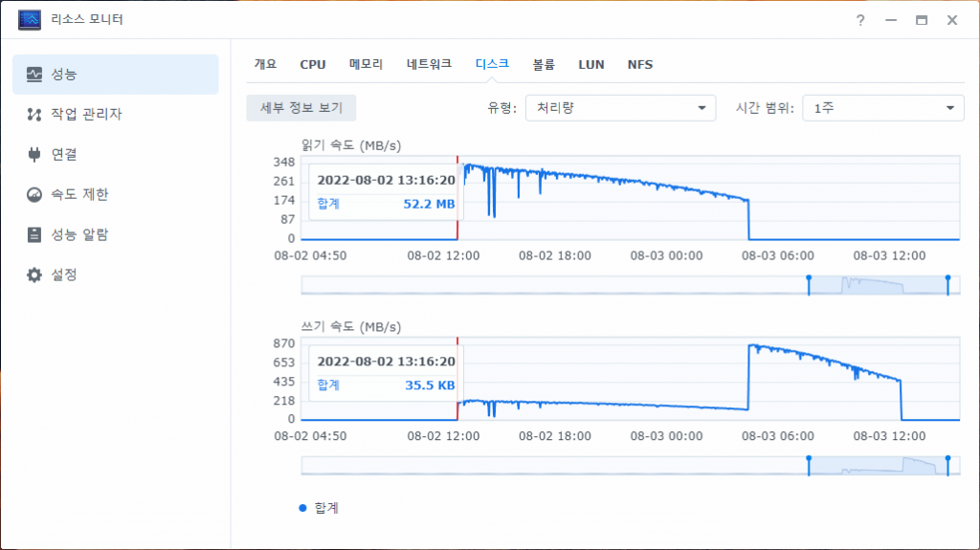Viewport: 980px width, 550px height.
Task: Click the 성능 알람 list icon
Action: coord(34,234)
